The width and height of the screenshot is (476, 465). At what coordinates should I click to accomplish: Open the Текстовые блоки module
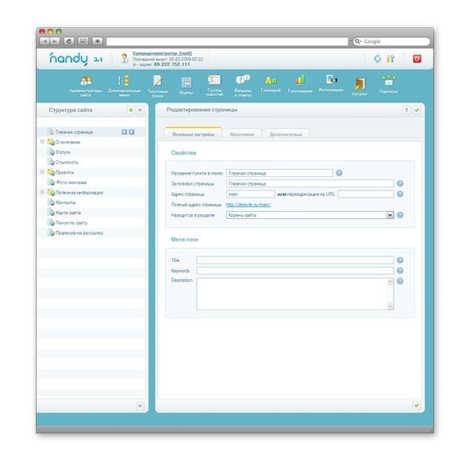[x=158, y=86]
